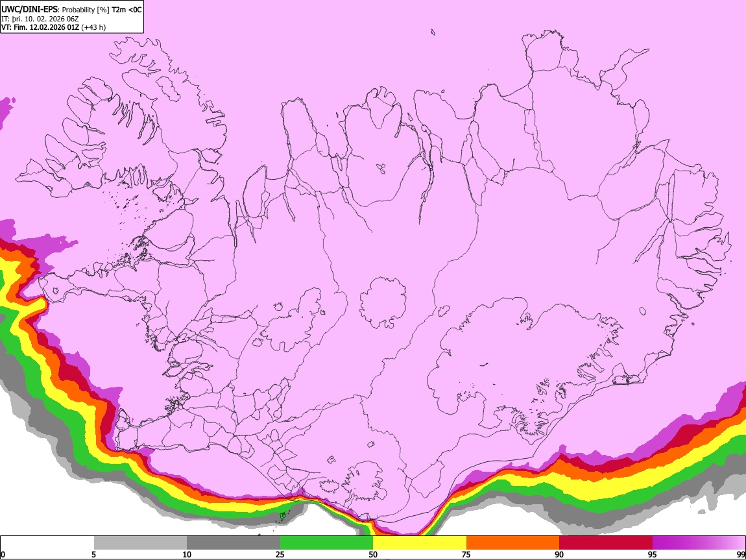746x560 pixels.
Task: Click the legend tick label '10'
Action: tap(187, 555)
